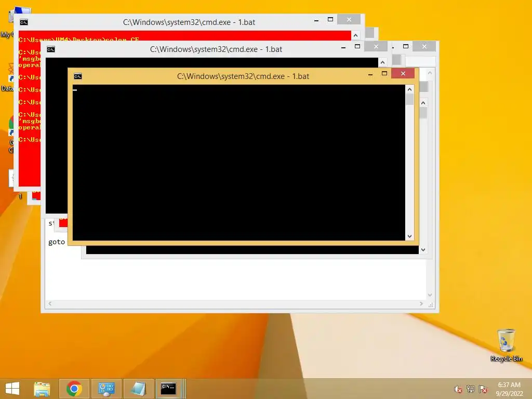Maximize the red cmd window
Screen dimensions: 532x399
pos(330,20)
